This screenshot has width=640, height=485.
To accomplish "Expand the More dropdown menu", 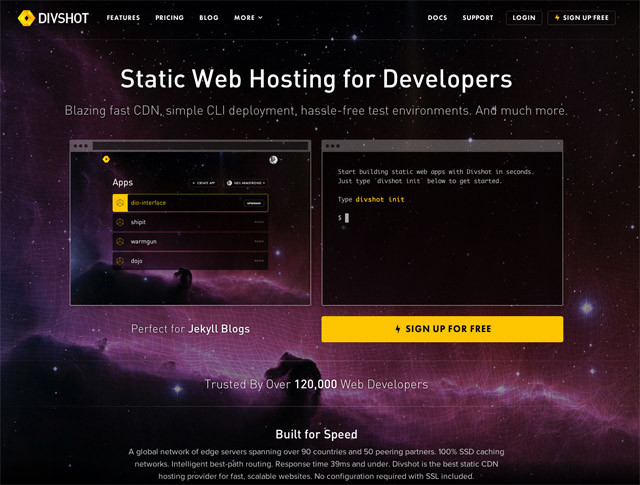I will click(248, 18).
